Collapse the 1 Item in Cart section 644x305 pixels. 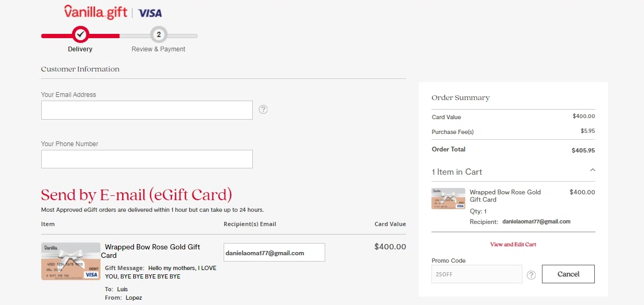coord(592,171)
